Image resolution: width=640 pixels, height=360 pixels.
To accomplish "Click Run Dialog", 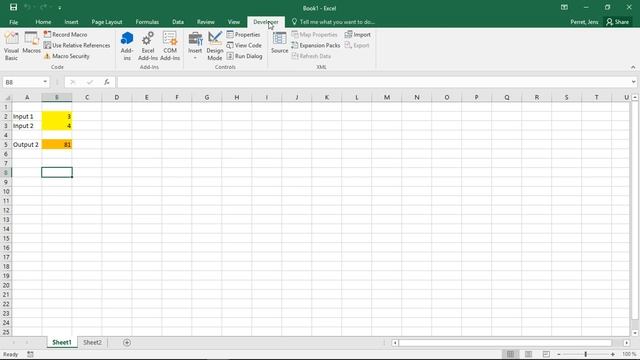I will (244, 56).
